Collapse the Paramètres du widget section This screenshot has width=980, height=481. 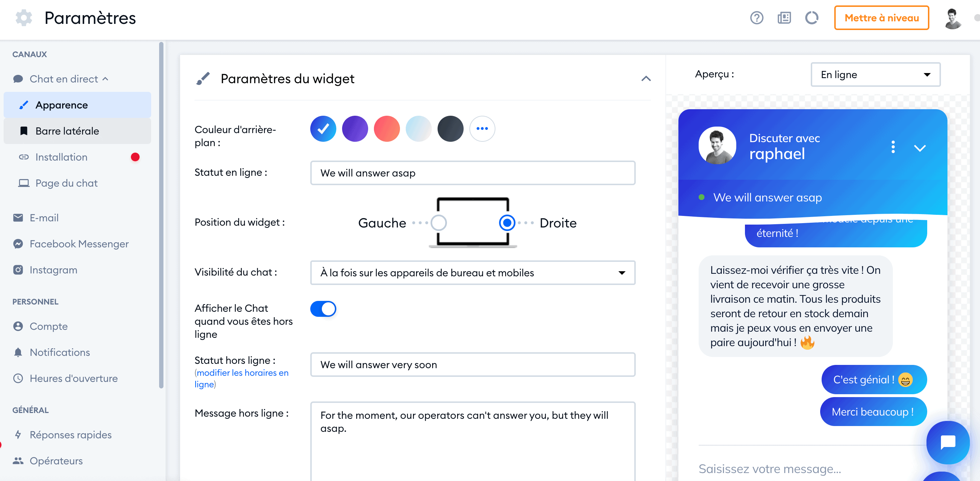click(645, 79)
